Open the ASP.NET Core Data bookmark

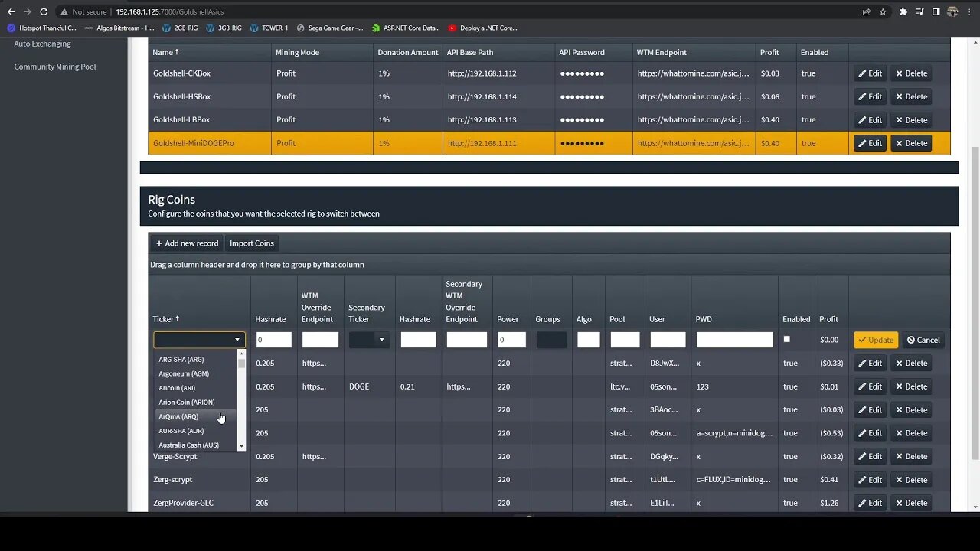[x=406, y=28]
